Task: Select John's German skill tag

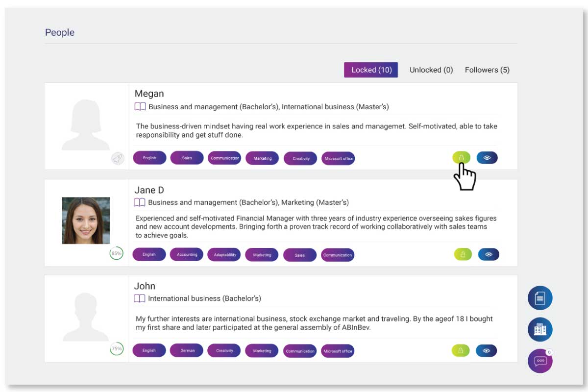Action: [187, 350]
